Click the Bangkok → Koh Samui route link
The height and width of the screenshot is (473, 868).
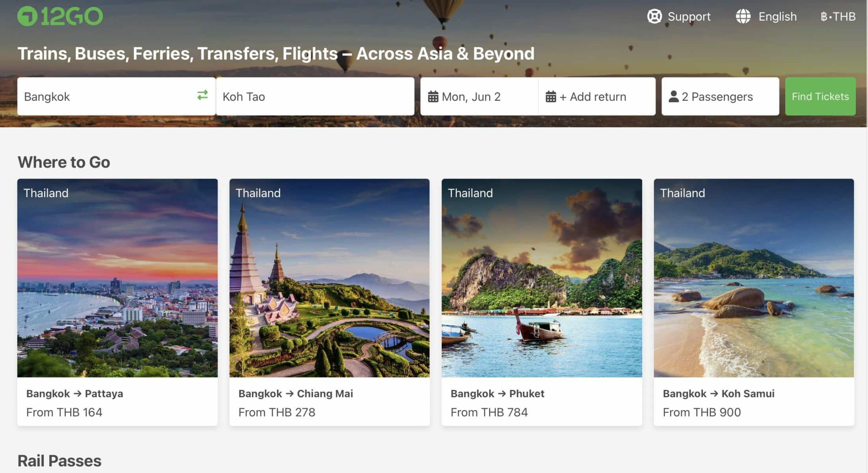click(718, 393)
